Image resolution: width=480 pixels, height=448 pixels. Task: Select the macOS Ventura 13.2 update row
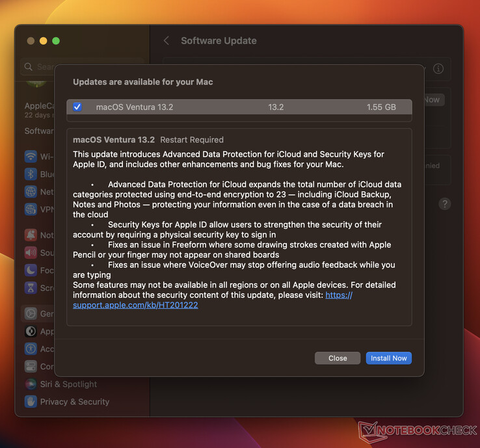click(239, 107)
